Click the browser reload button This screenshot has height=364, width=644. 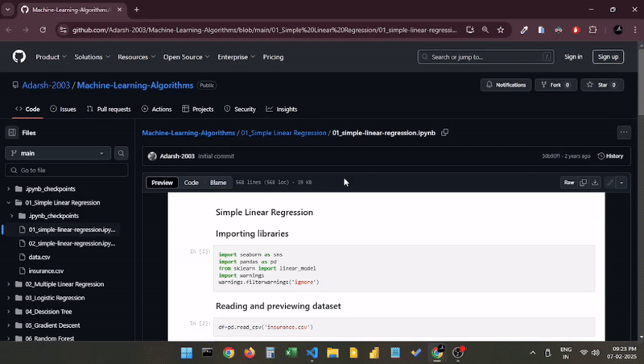(x=43, y=30)
